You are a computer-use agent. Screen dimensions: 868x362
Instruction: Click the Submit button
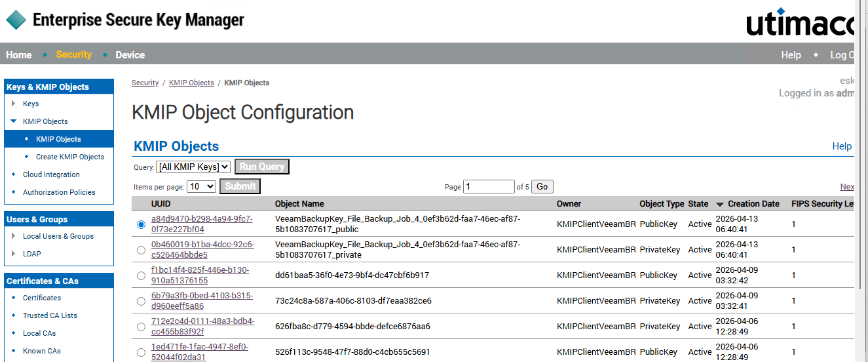[240, 186]
